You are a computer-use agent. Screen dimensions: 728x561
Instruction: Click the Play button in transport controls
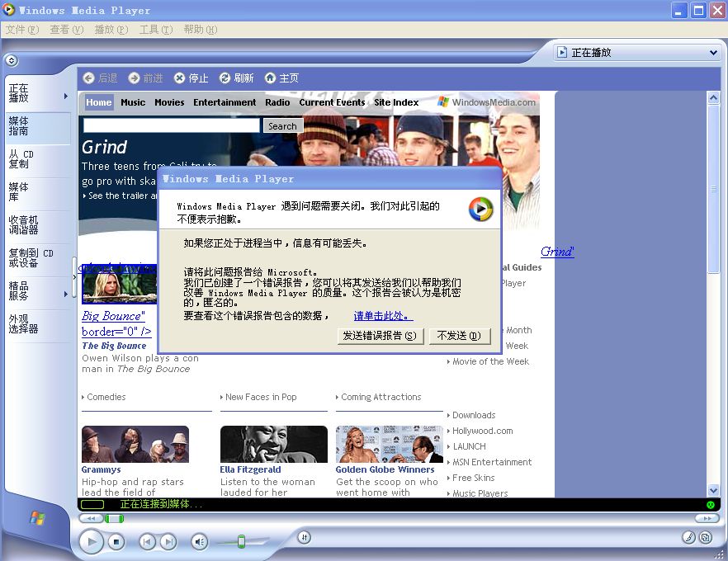coord(91,541)
